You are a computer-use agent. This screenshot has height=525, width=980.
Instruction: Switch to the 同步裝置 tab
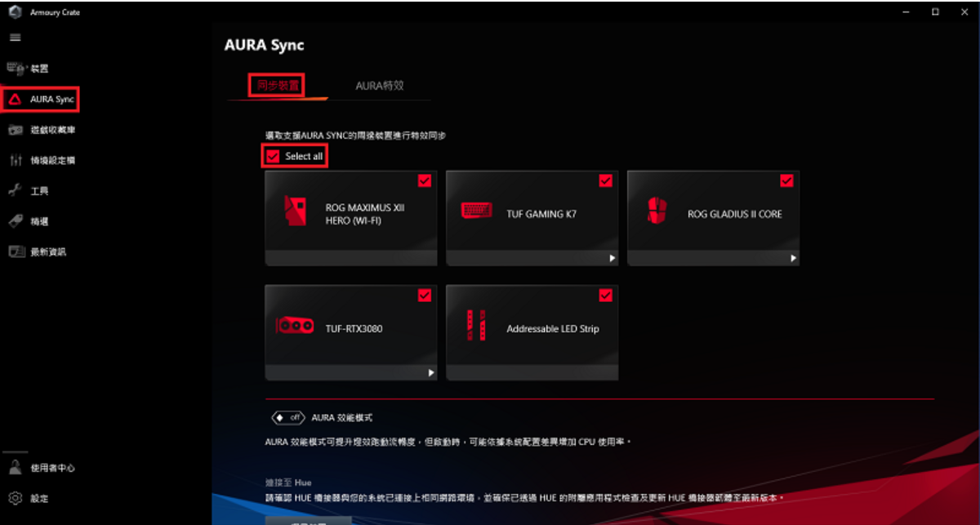278,85
